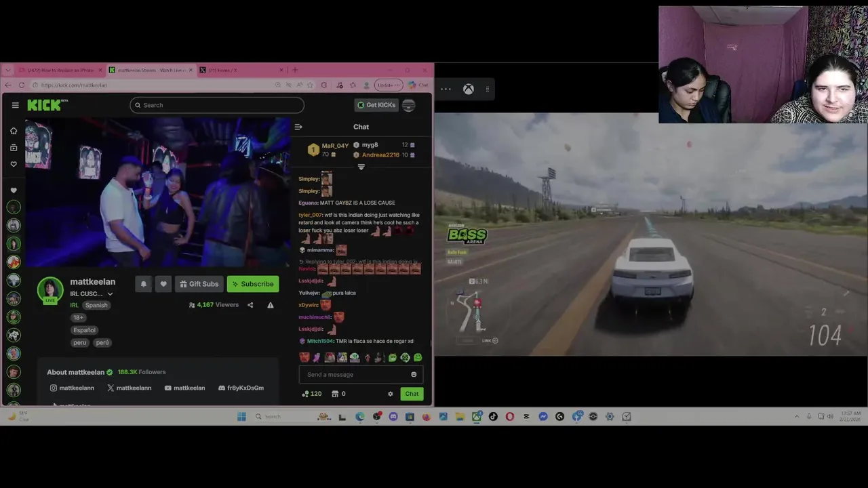Select the mattkeelan Stream browser tab

151,70
